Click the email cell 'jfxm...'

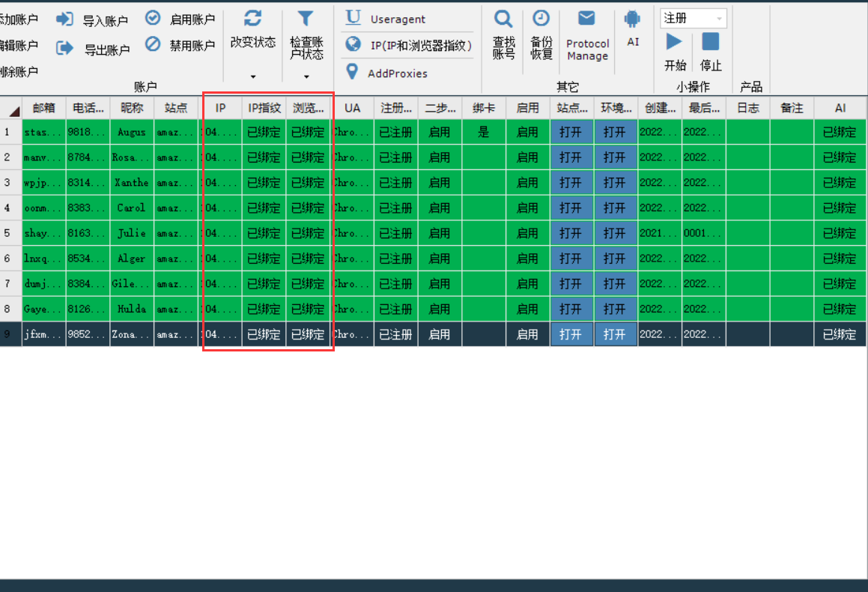[43, 334]
